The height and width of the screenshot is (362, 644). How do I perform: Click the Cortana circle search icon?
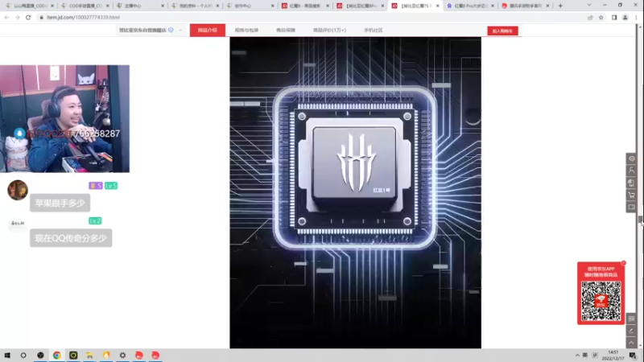pyautogui.click(x=23, y=355)
